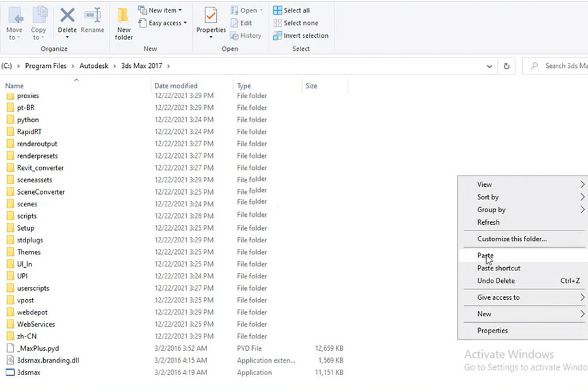This screenshot has height=392, width=588.
Task: Sort by the Size column header
Action: pos(311,86)
